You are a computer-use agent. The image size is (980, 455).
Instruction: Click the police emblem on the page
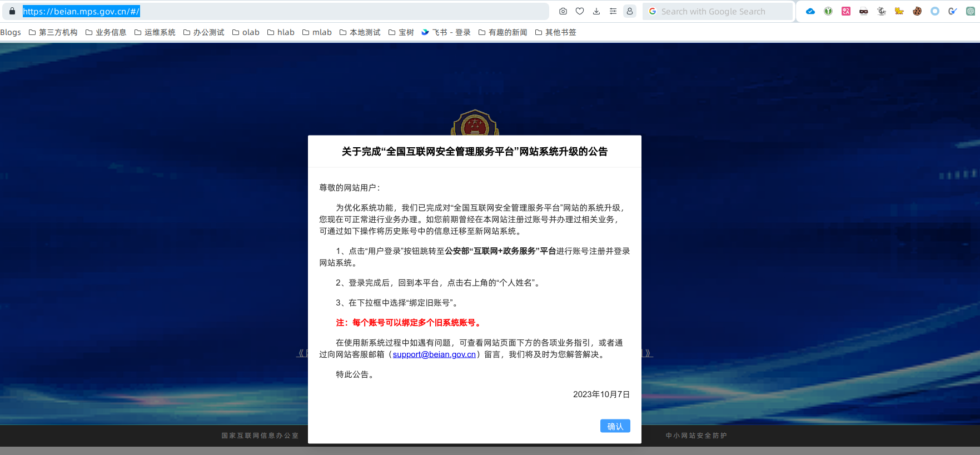475,123
